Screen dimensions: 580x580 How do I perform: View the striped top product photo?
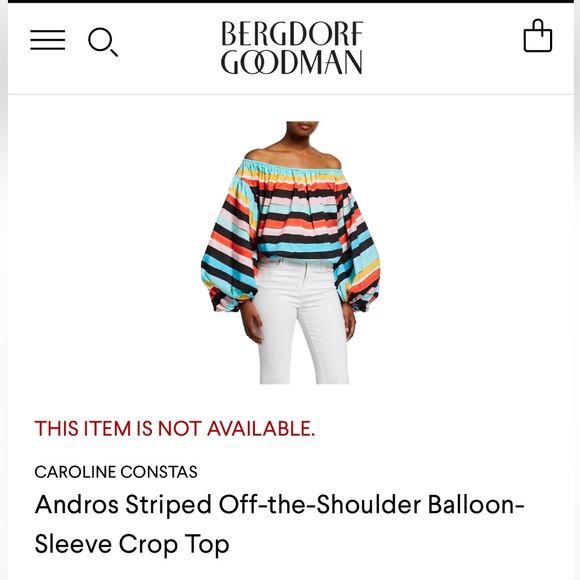click(x=290, y=253)
